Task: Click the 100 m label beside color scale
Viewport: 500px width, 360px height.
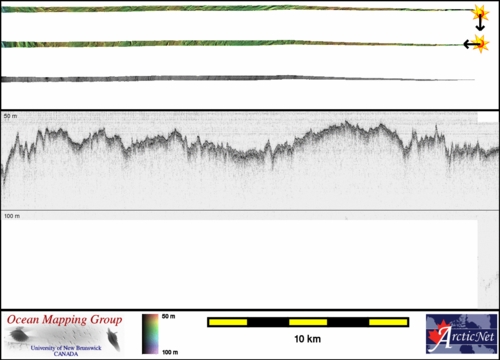Action: click(170, 352)
